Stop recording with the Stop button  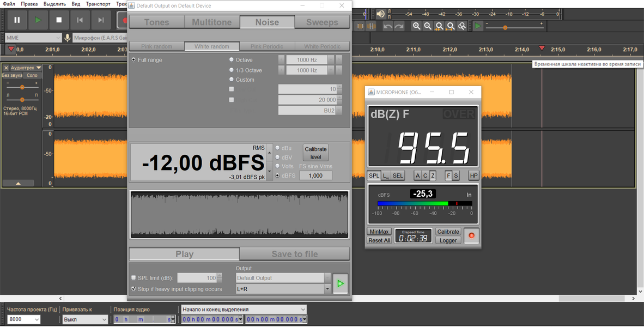59,20
